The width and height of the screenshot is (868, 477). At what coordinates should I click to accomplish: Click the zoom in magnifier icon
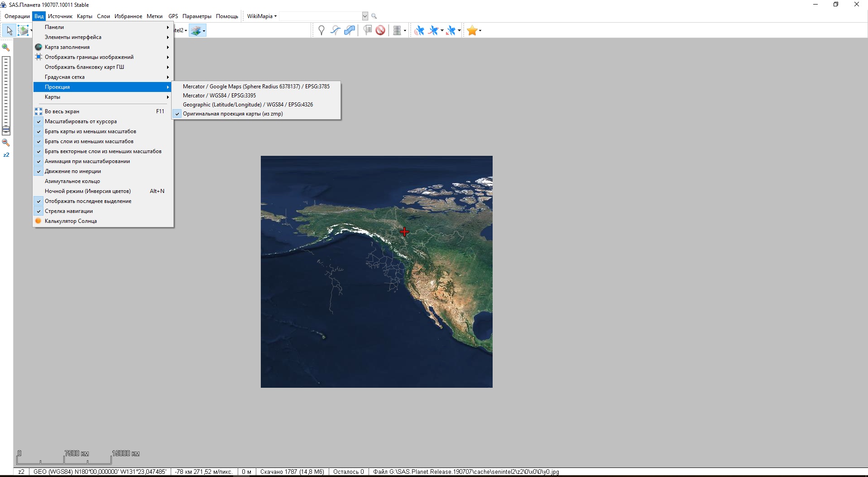(x=6, y=47)
